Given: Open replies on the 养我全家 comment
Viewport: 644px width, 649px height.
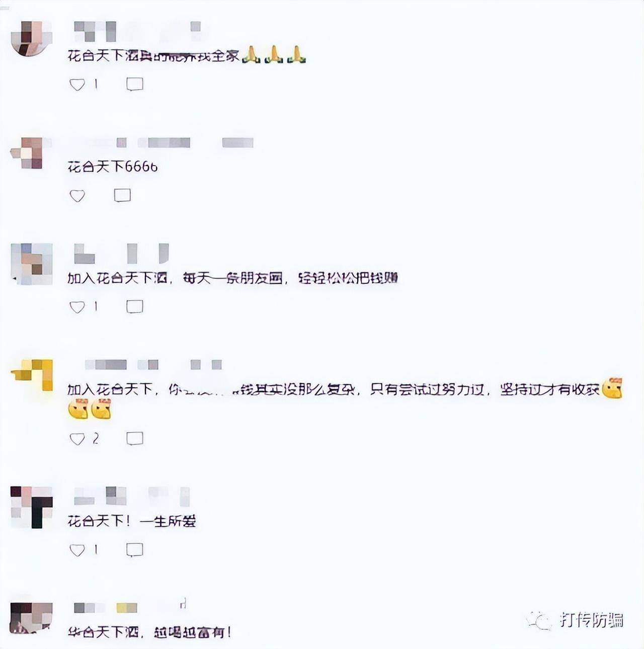Looking at the screenshot, I should 135,85.
